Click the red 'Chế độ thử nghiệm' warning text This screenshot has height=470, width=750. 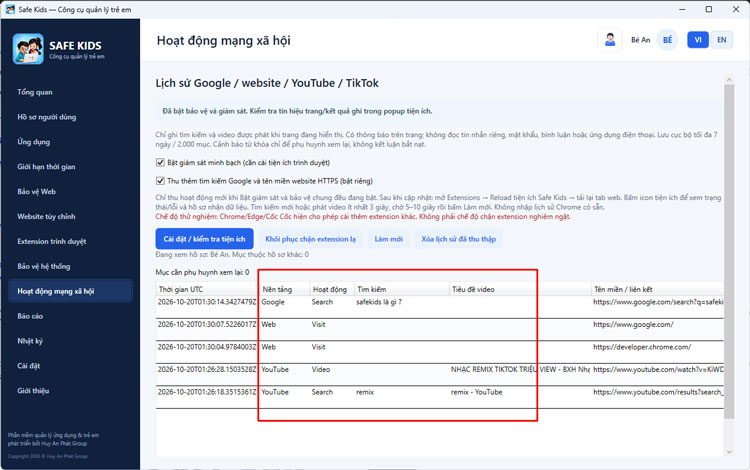[x=363, y=217]
